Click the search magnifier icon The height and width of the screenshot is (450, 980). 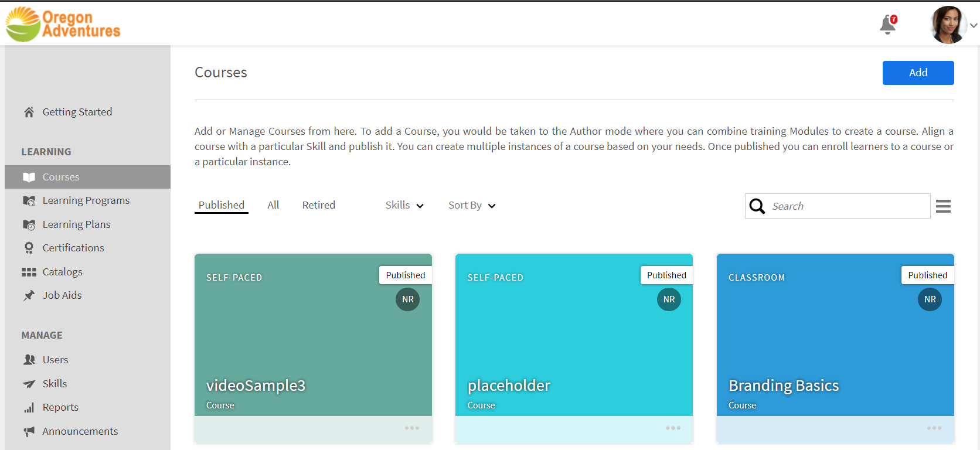pyautogui.click(x=757, y=206)
